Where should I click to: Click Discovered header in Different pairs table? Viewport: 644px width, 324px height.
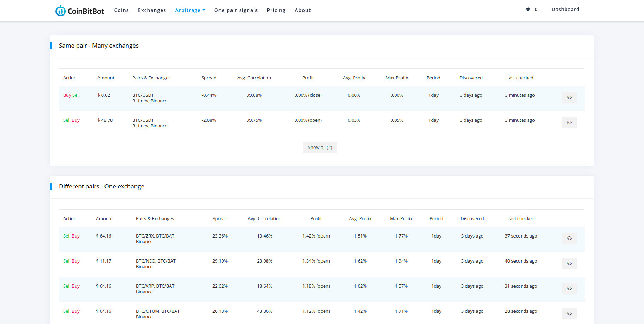pos(472,218)
